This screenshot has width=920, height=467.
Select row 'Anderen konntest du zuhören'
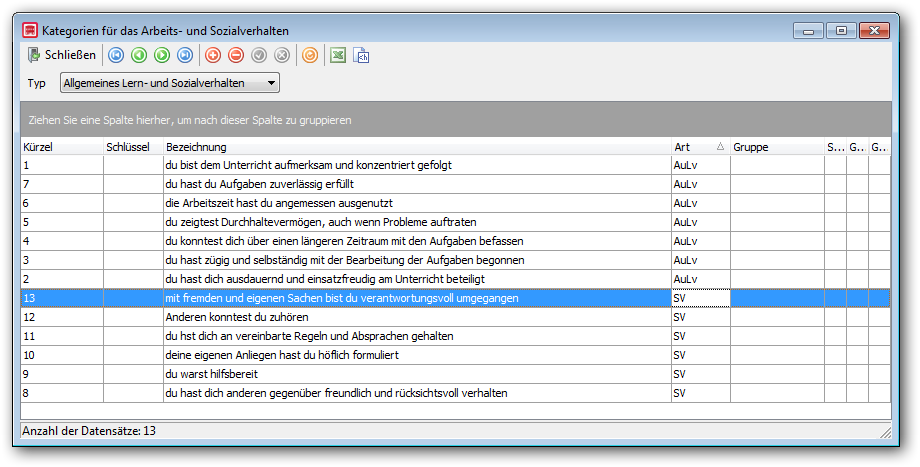[x=455, y=317]
